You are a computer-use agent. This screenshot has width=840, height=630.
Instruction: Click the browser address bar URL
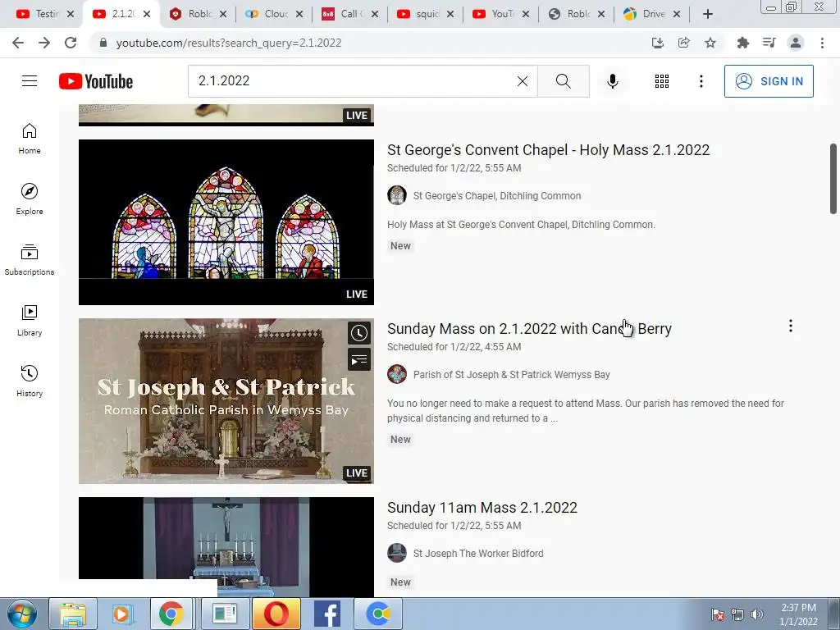[x=229, y=43]
